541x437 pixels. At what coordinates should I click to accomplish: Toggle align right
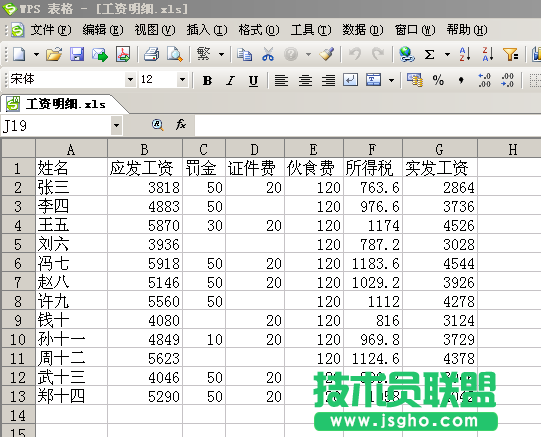point(328,80)
